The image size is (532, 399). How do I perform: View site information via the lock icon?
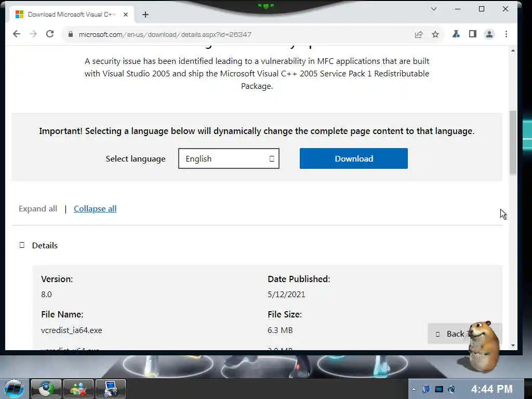71,34
